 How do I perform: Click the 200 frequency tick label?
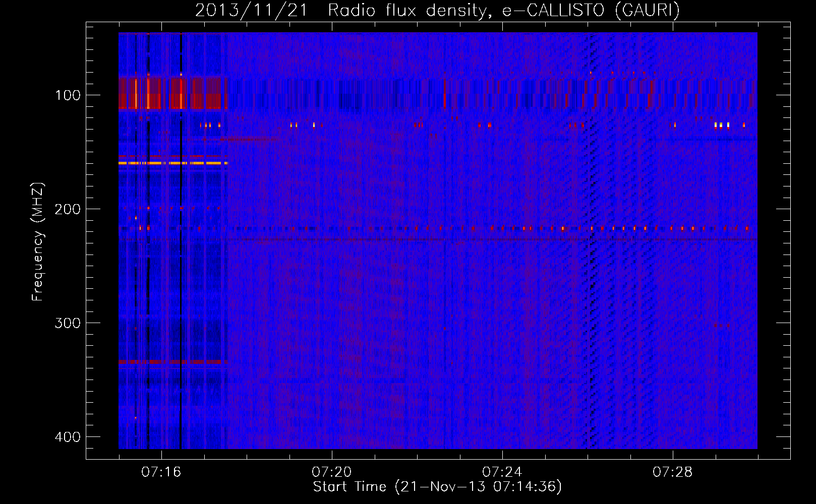(x=68, y=209)
